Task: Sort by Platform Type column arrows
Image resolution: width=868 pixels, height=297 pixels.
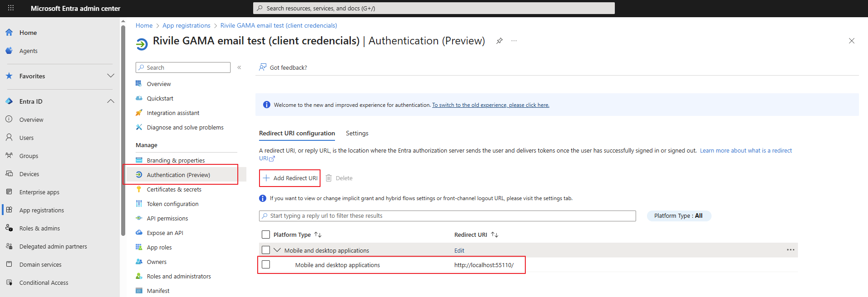Action: [318, 235]
